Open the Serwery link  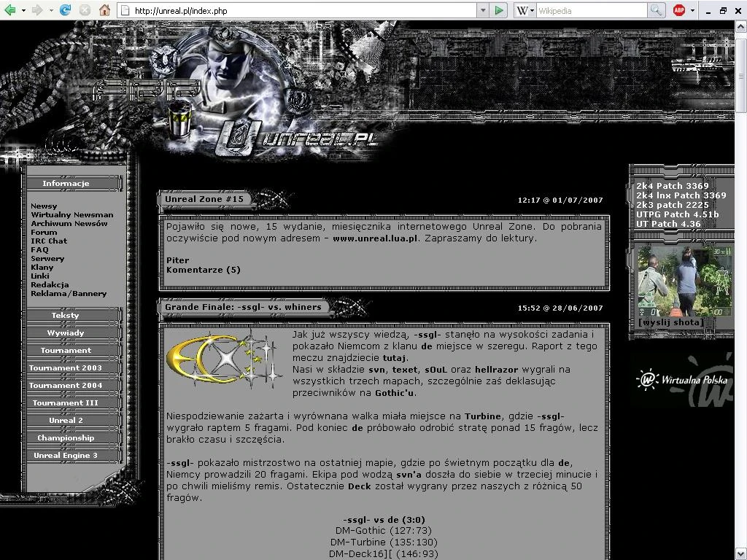(x=47, y=259)
